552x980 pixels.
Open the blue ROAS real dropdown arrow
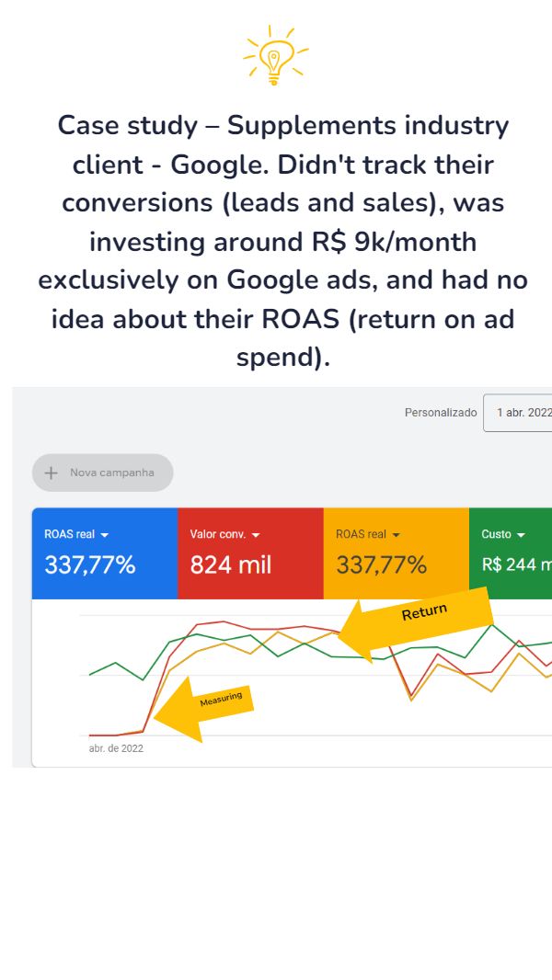tap(104, 535)
